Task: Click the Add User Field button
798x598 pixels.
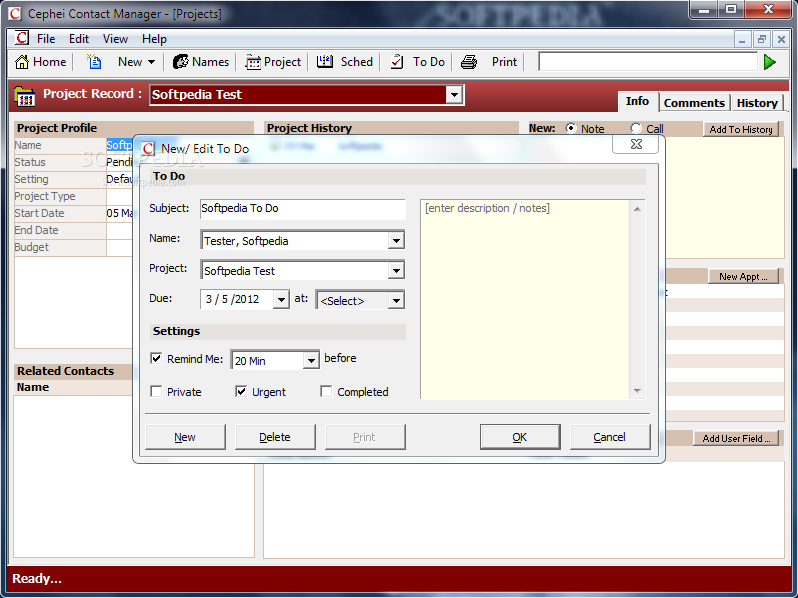Action: [x=736, y=438]
